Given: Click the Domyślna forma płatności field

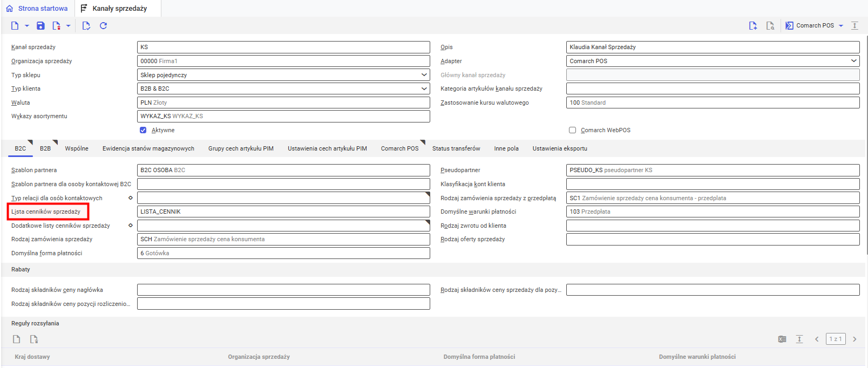Looking at the screenshot, I should point(283,253).
